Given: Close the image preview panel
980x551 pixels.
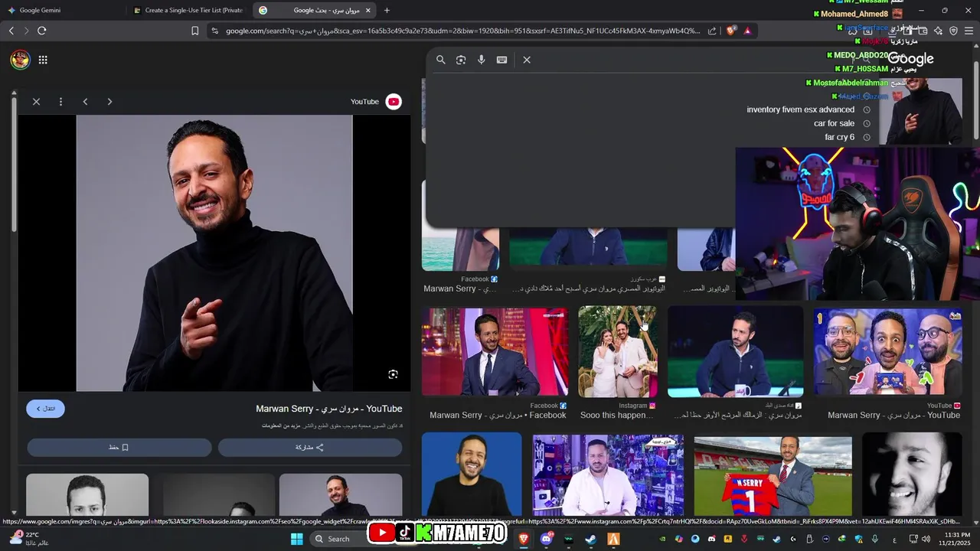Looking at the screenshot, I should coord(36,101).
